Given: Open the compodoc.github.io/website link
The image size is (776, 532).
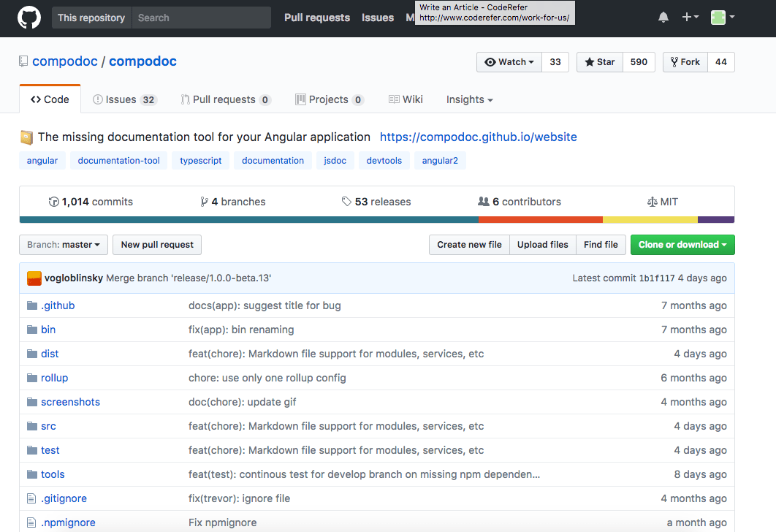Looking at the screenshot, I should [x=478, y=137].
